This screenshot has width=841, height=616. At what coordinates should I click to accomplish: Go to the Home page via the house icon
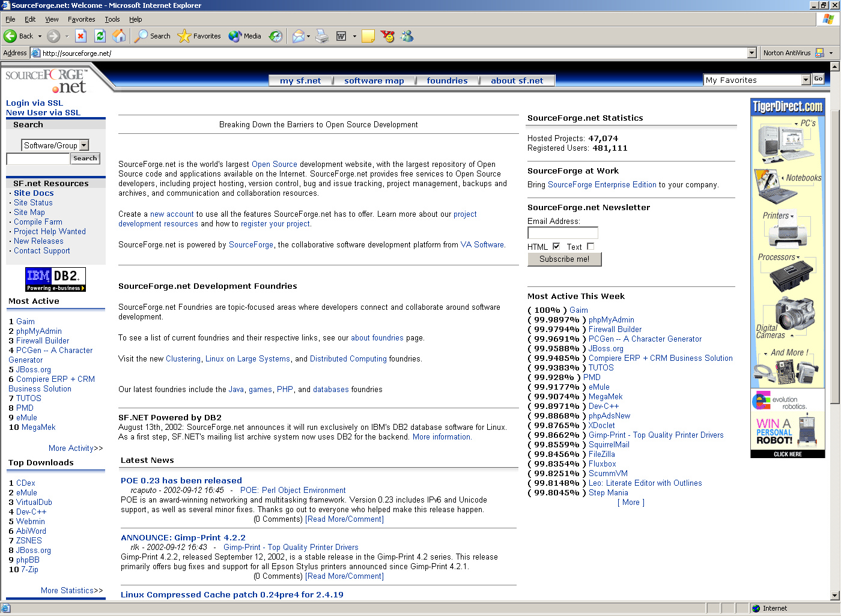click(120, 36)
